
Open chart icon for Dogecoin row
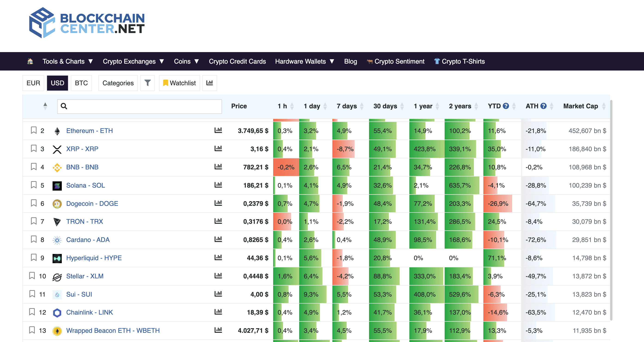click(x=218, y=203)
